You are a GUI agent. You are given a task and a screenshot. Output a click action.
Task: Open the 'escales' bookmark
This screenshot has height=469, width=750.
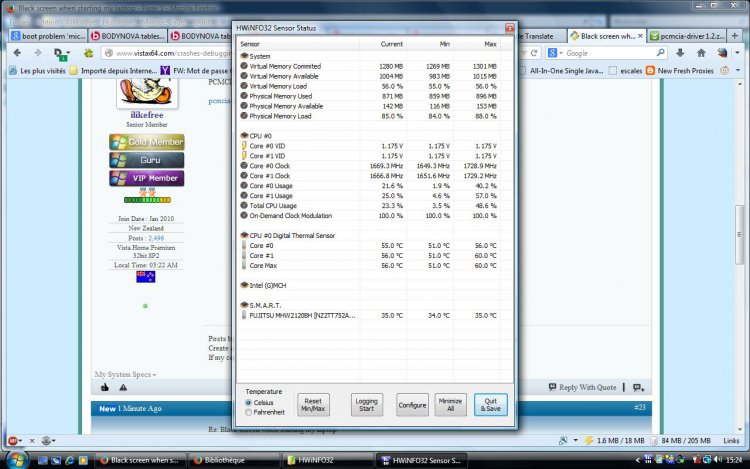coord(626,71)
